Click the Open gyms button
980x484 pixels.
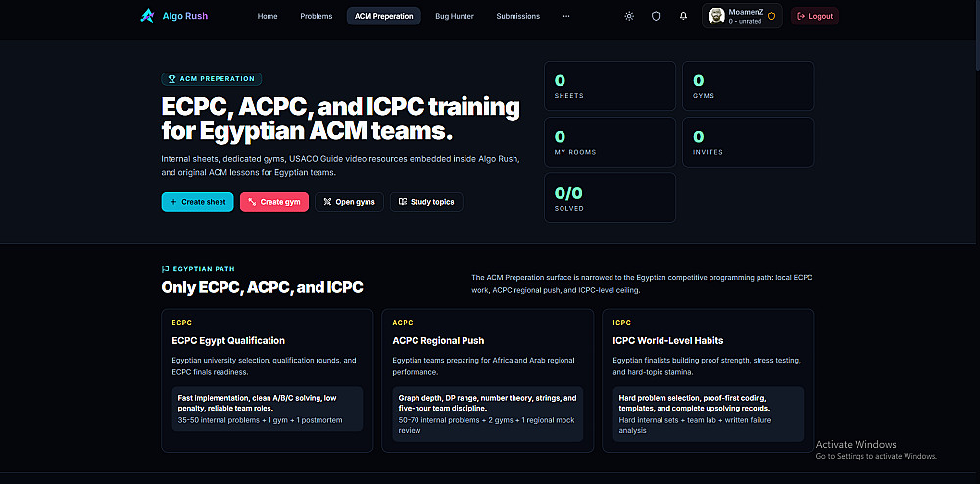click(350, 202)
